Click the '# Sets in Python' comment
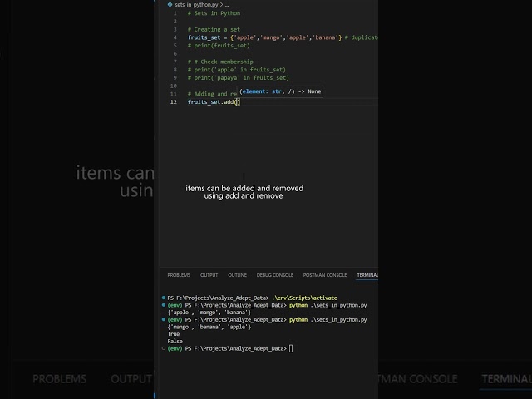The image size is (532, 399). pyautogui.click(x=214, y=13)
